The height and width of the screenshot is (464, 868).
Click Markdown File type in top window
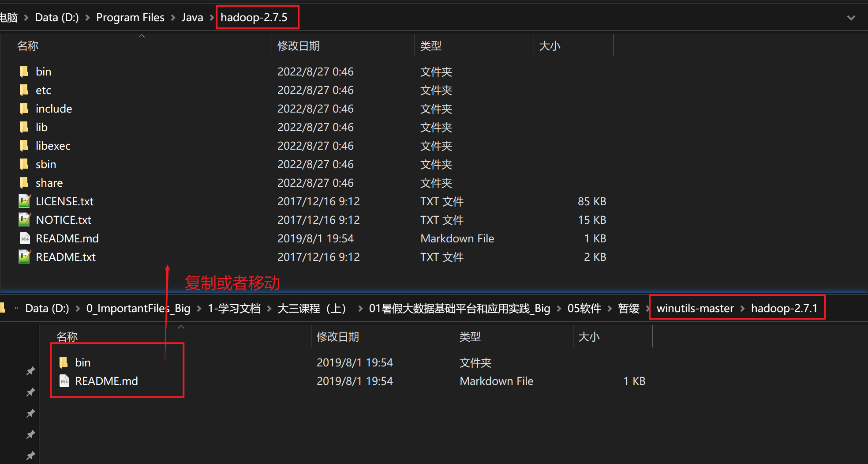457,238
